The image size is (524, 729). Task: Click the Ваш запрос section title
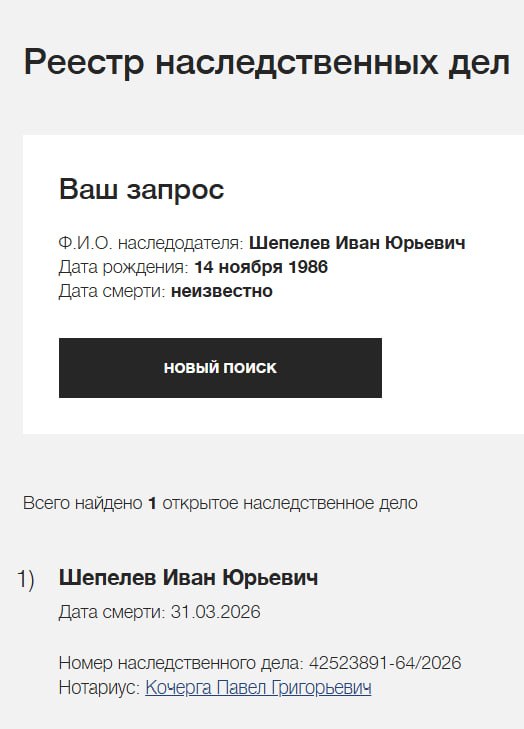(141, 190)
